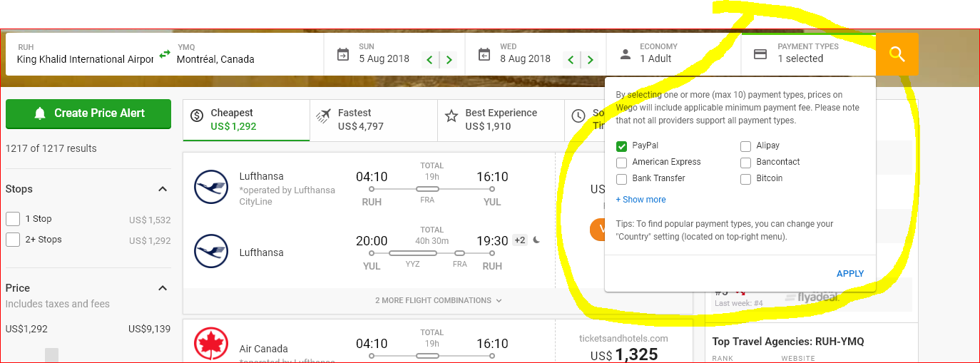Apply the selected payment types
The width and height of the screenshot is (980, 363).
coord(850,274)
